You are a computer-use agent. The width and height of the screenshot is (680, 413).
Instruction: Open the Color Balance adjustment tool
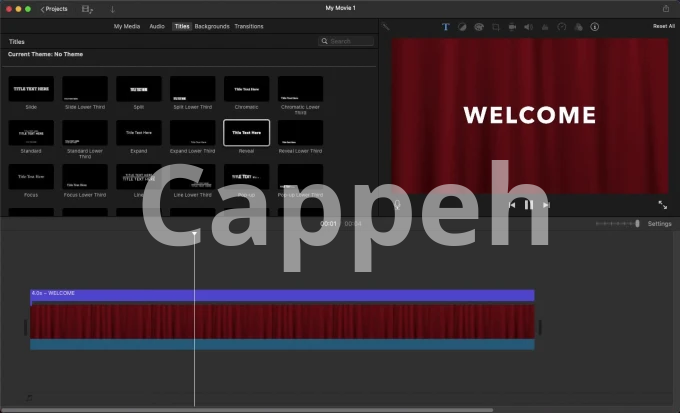[462, 27]
